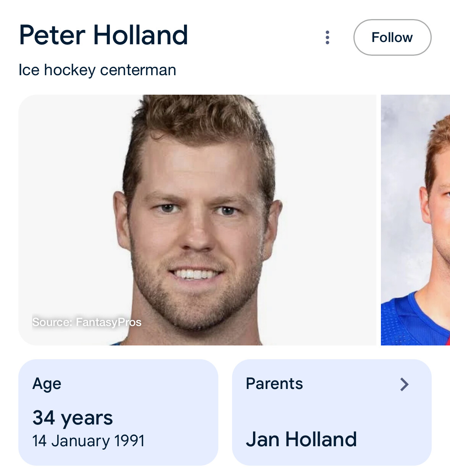Viewport: 450px width, 476px height.
Task: Open the main Peter Holland headshot photo
Action: pos(197,220)
